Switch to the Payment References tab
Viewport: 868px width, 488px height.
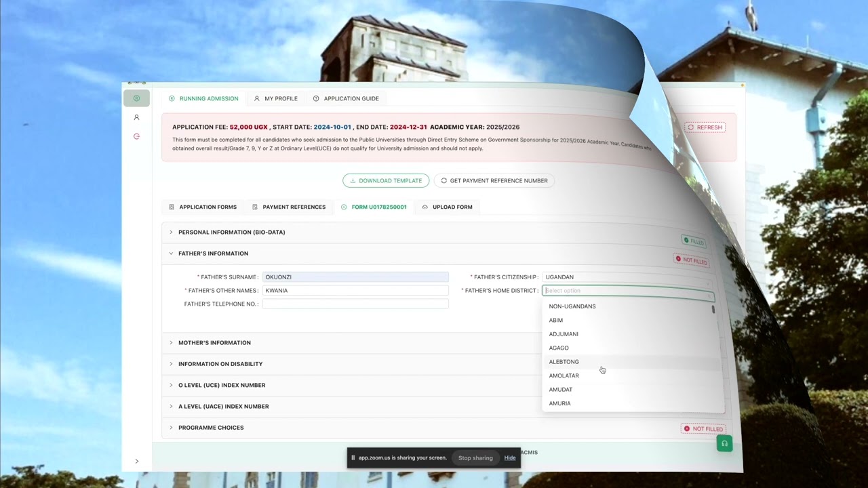[289, 207]
